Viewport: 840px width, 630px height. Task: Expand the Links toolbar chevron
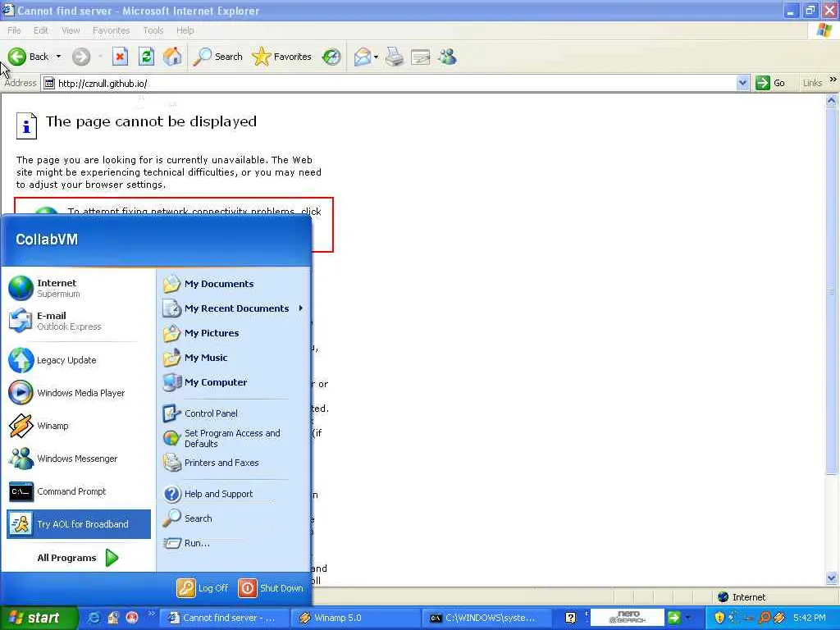[833, 80]
